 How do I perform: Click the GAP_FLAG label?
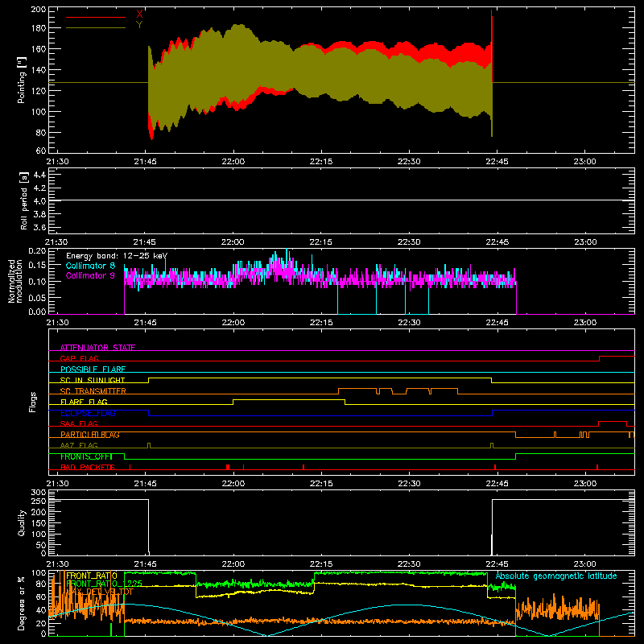point(79,358)
